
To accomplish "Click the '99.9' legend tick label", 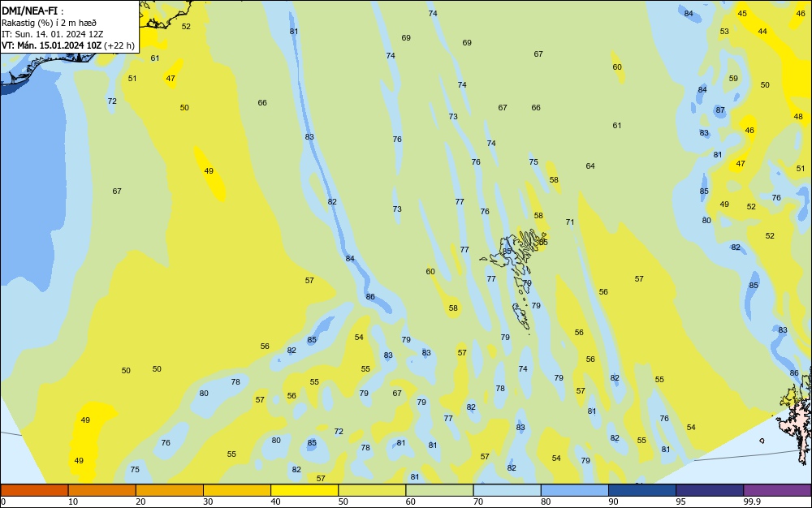I will (x=752, y=502).
